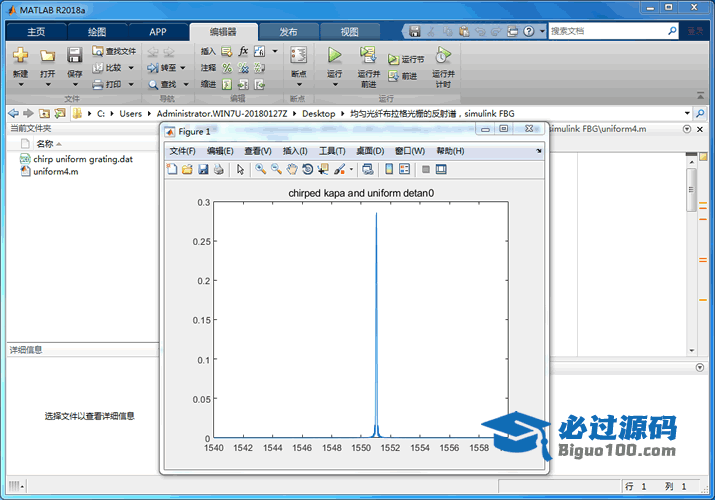The height and width of the screenshot is (500, 715).
Task: Click the up one folder icon
Action: coord(44,113)
